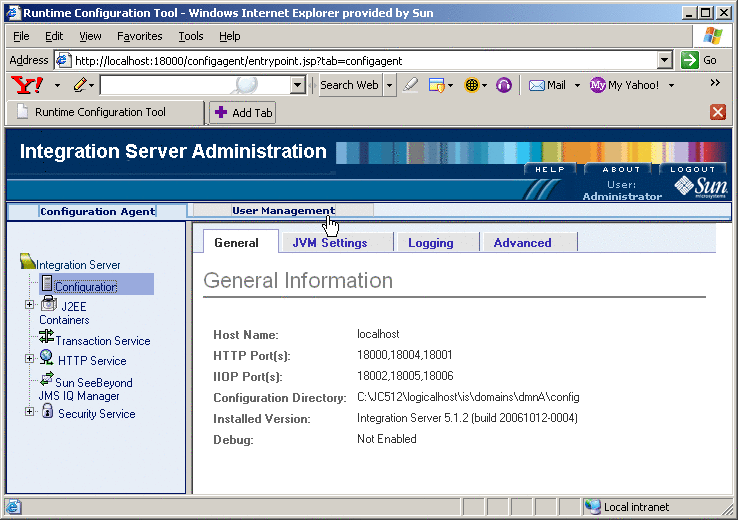
Task: Click the HELP link in the banner
Action: coord(550,169)
